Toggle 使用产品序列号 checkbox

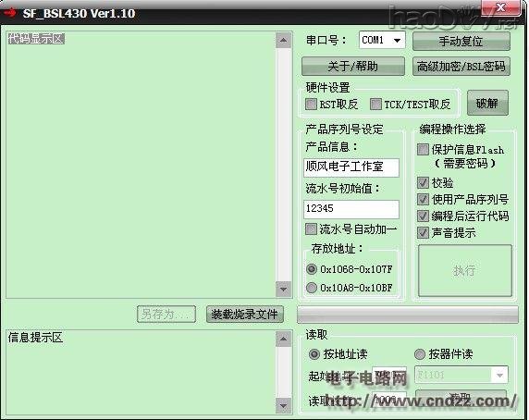[x=423, y=199]
